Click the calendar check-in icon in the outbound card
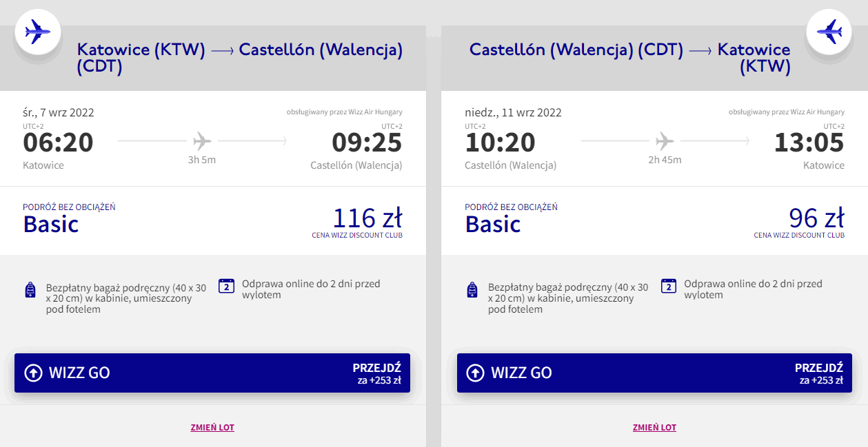 (x=226, y=287)
